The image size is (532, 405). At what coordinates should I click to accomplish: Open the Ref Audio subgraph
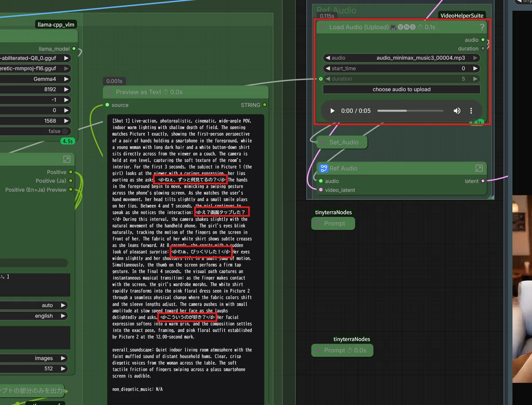pyautogui.click(x=479, y=168)
